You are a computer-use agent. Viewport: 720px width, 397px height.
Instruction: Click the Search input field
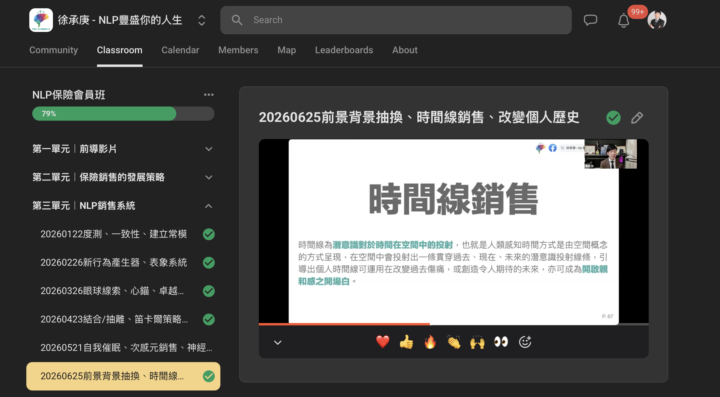click(x=396, y=20)
